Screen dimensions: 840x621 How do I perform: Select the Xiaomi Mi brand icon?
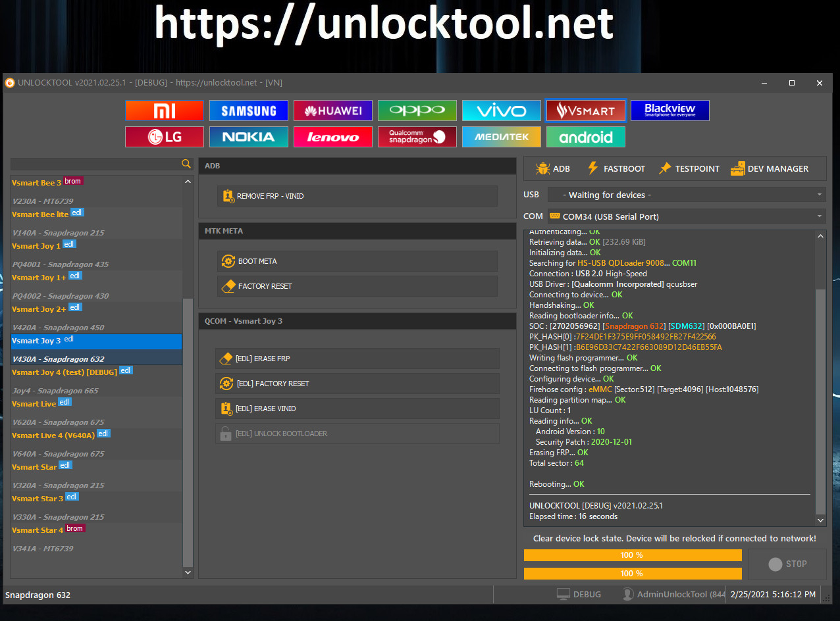[x=165, y=111]
